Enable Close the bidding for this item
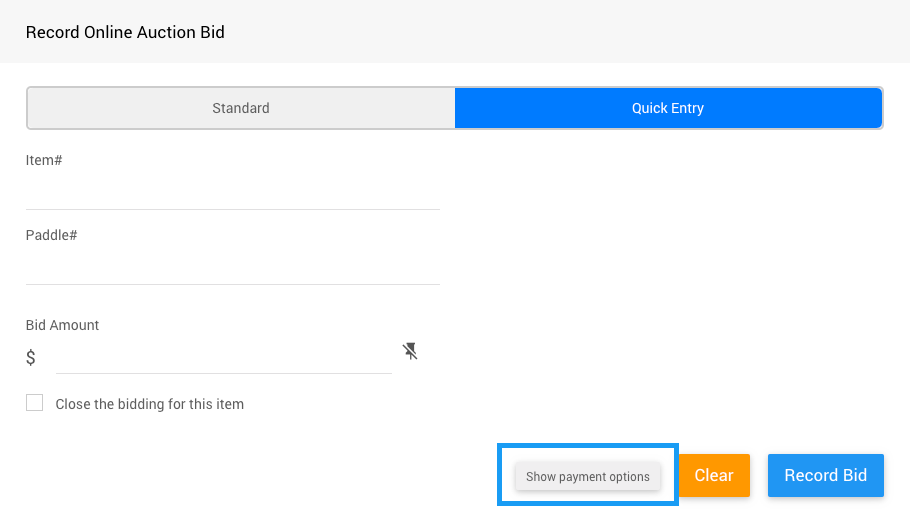The image size is (910, 520). point(35,403)
